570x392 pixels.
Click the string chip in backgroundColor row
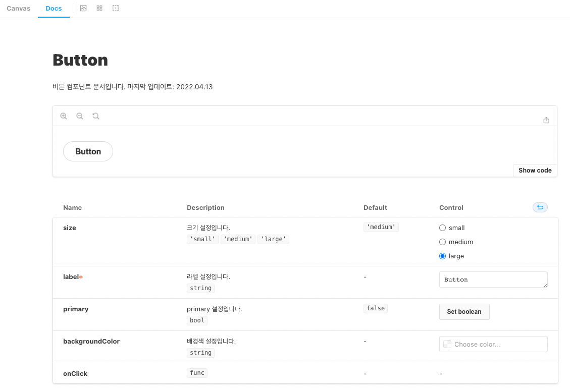pos(200,353)
